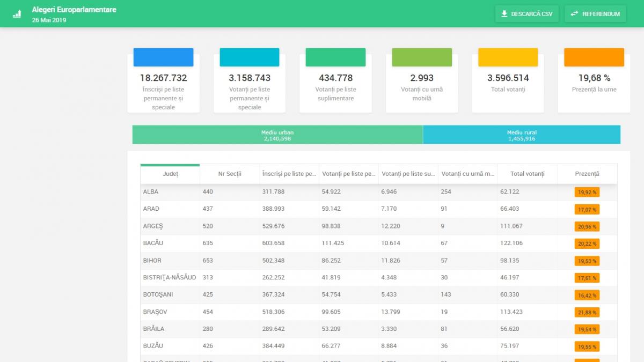
Task: Click the Alegeri Europarlamentare title
Action: 74,10
